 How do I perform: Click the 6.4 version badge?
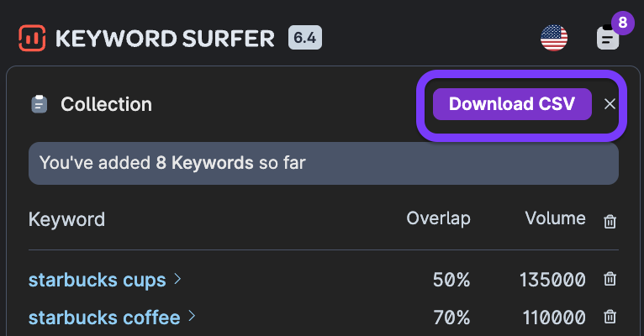click(305, 38)
